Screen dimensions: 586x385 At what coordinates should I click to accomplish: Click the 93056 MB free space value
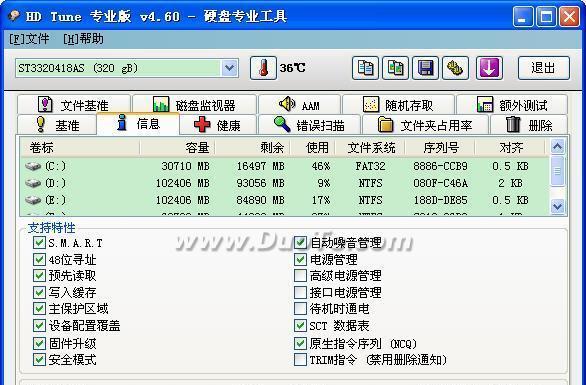pyautogui.click(x=260, y=183)
